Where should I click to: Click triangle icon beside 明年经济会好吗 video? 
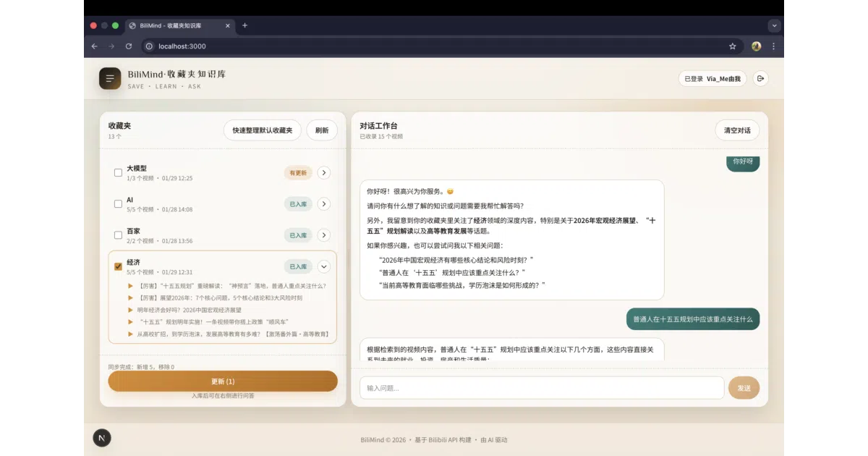(x=131, y=310)
